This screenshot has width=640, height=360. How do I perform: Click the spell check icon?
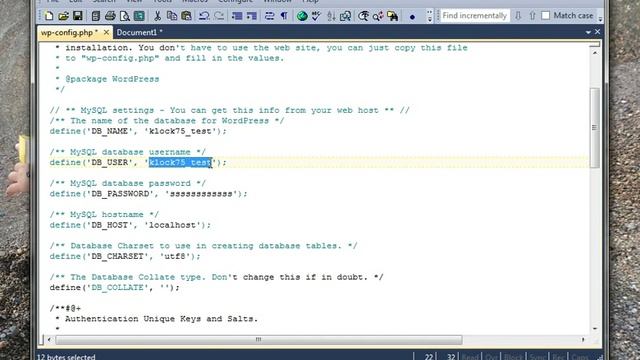click(x=316, y=16)
